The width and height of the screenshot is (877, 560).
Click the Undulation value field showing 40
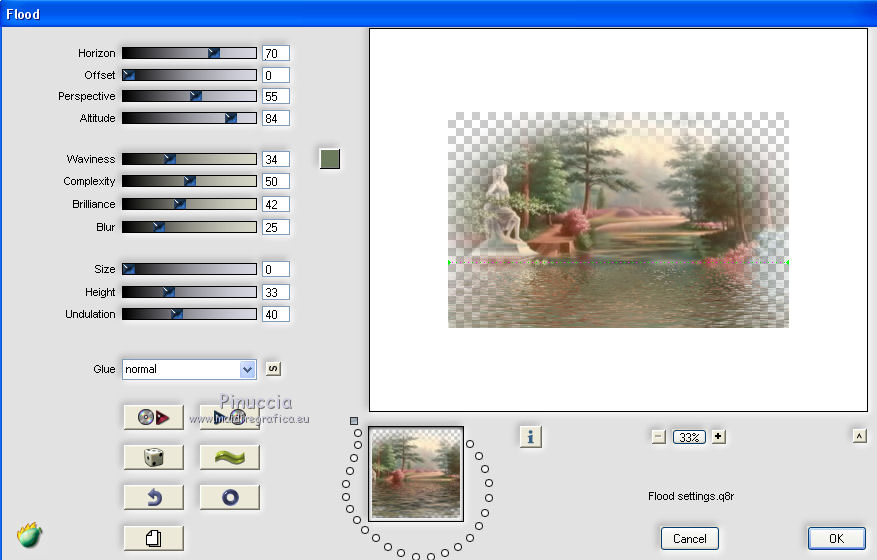(276, 314)
